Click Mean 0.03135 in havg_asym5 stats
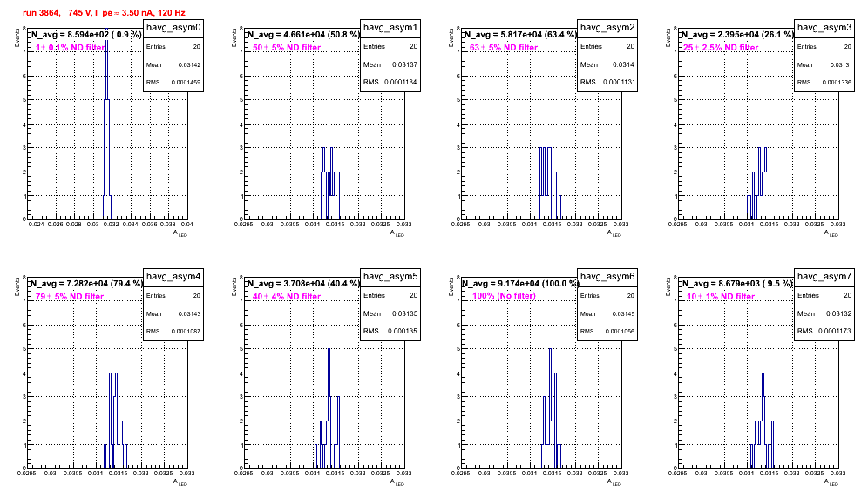868x498 pixels. [x=390, y=313]
